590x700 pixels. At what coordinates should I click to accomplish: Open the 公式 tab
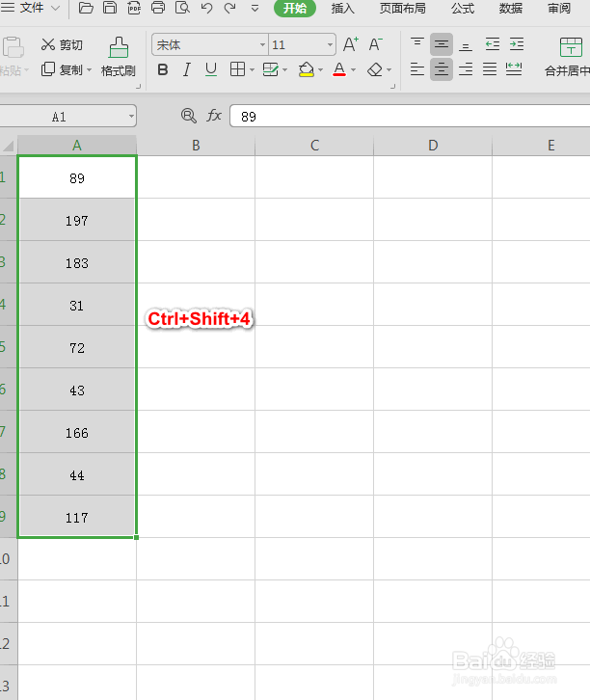click(x=463, y=8)
